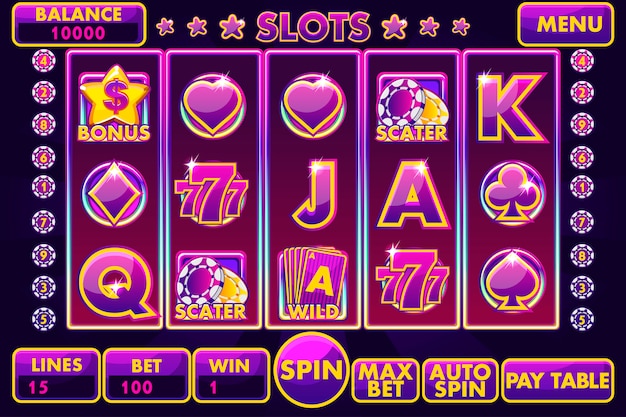Click the J letter symbol
Image resolution: width=626 pixels, height=417 pixels.
[315, 194]
